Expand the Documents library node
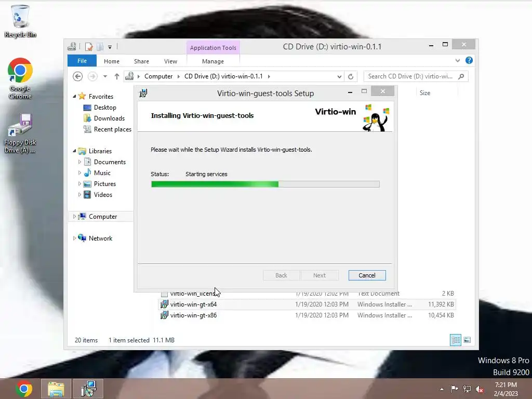The image size is (532, 399). pos(79,162)
